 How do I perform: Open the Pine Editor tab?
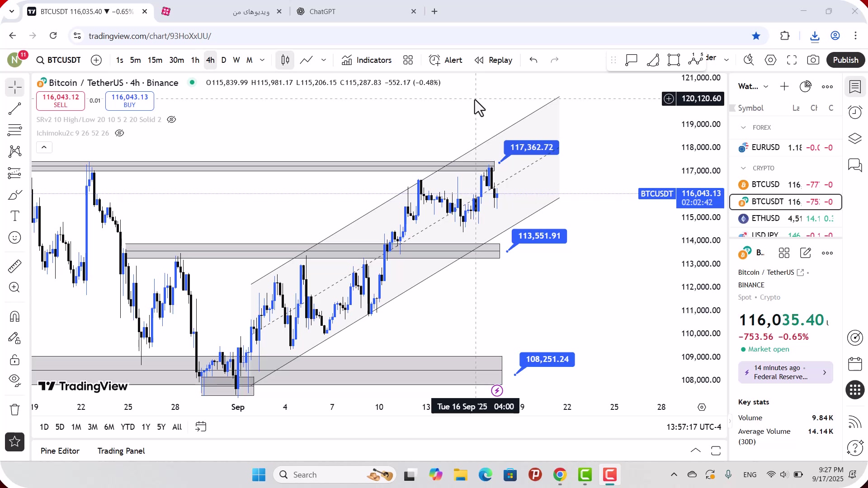click(x=60, y=451)
